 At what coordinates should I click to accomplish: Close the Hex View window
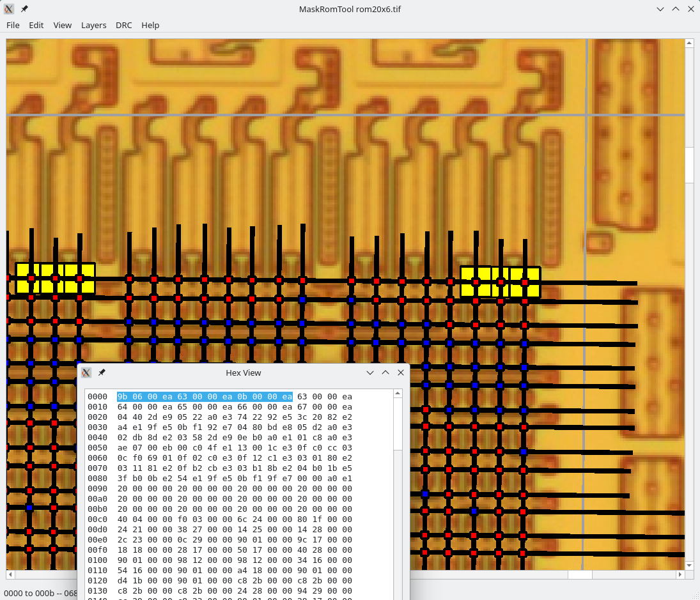tap(401, 373)
